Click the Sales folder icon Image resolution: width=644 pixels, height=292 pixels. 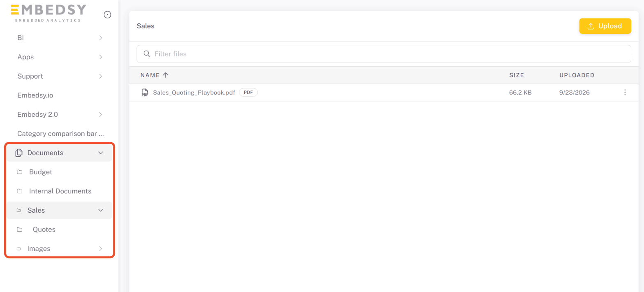click(x=18, y=210)
